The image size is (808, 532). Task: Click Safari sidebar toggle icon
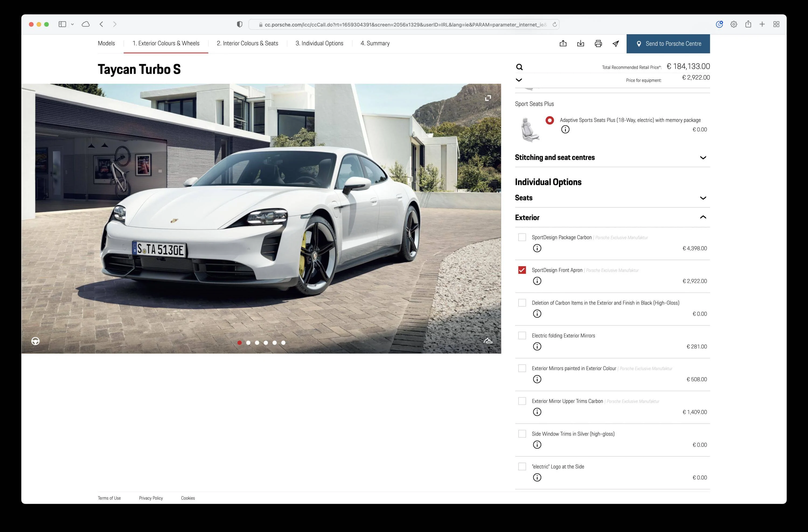point(62,24)
